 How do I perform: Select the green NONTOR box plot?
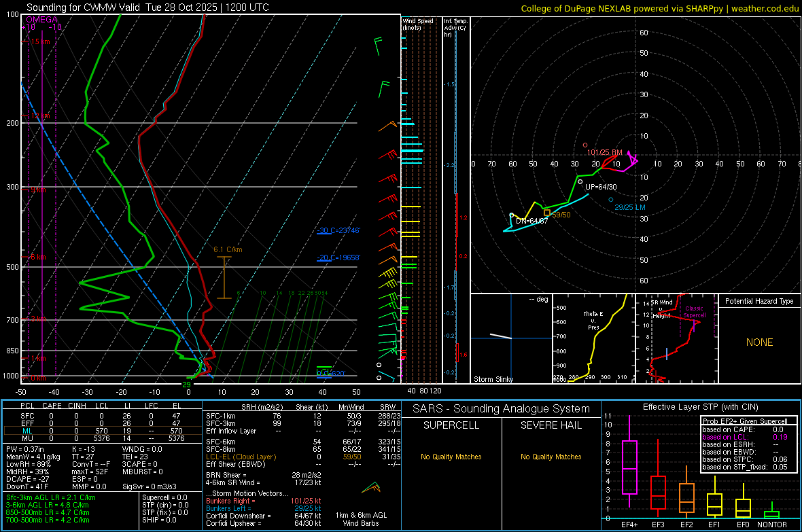772,512
